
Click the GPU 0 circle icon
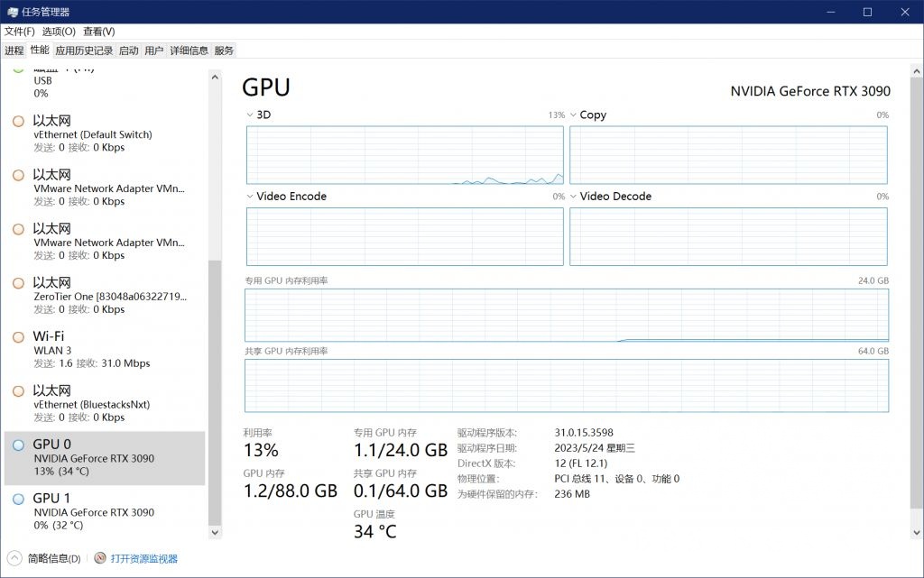coord(19,445)
